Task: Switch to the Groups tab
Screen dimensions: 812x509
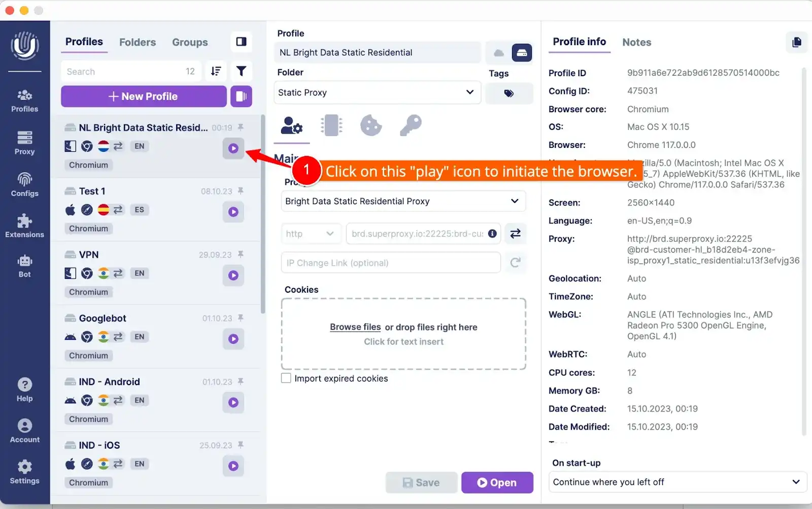Action: tap(190, 42)
